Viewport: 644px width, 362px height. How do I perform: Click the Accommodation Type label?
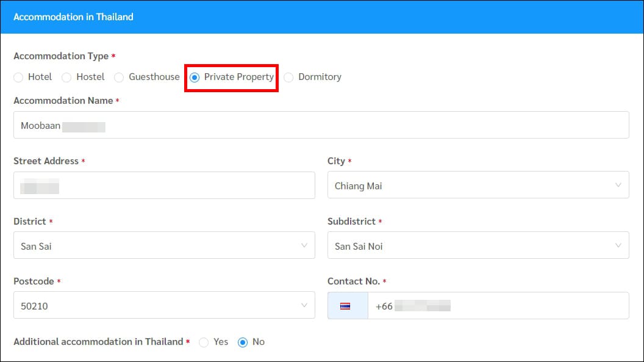(61, 56)
